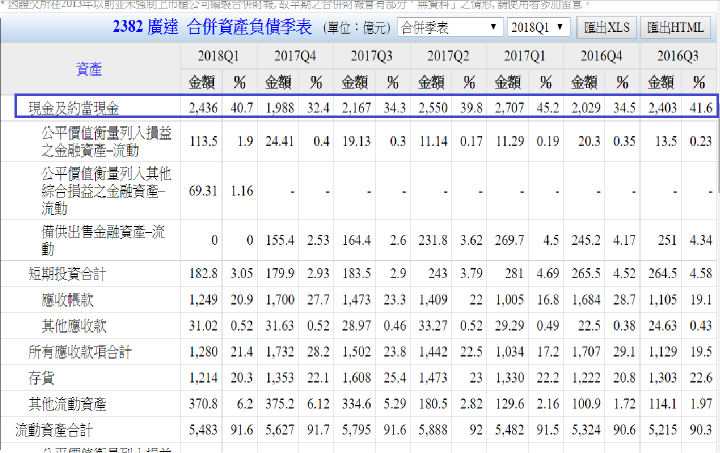Image resolution: width=720 pixels, height=453 pixels.
Task: Select the 公平價值衡量列入損益之金融資產–流動 row label
Action: click(x=107, y=141)
